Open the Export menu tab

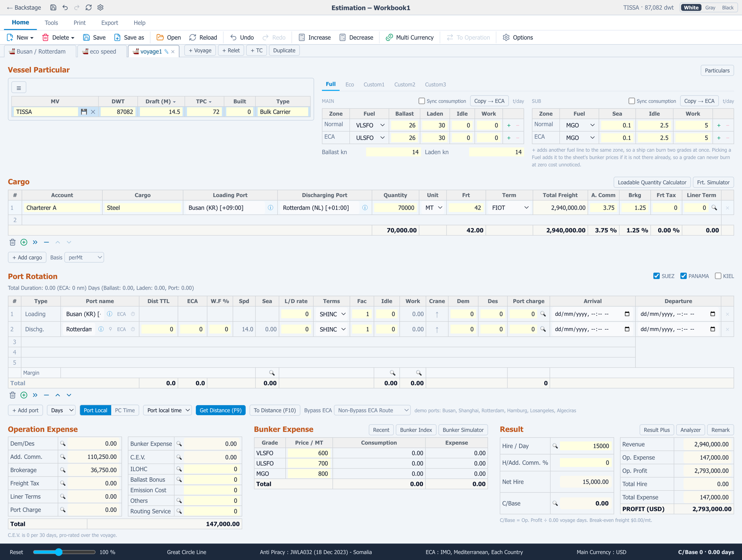click(x=109, y=23)
